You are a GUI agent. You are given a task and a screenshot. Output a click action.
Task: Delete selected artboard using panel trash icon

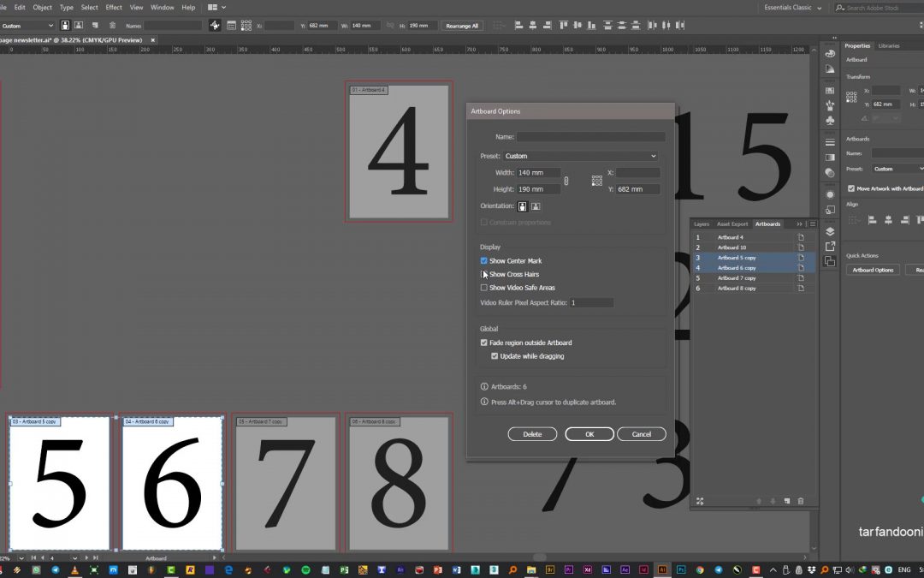800,501
